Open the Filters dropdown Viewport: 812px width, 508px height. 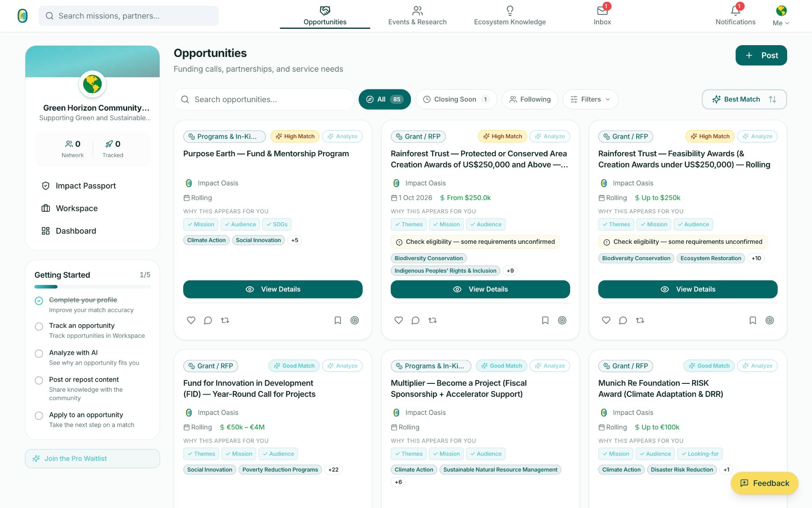coord(591,99)
